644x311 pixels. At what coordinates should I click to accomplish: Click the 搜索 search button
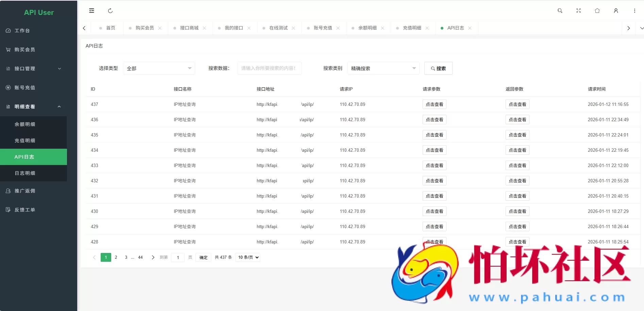coord(438,68)
